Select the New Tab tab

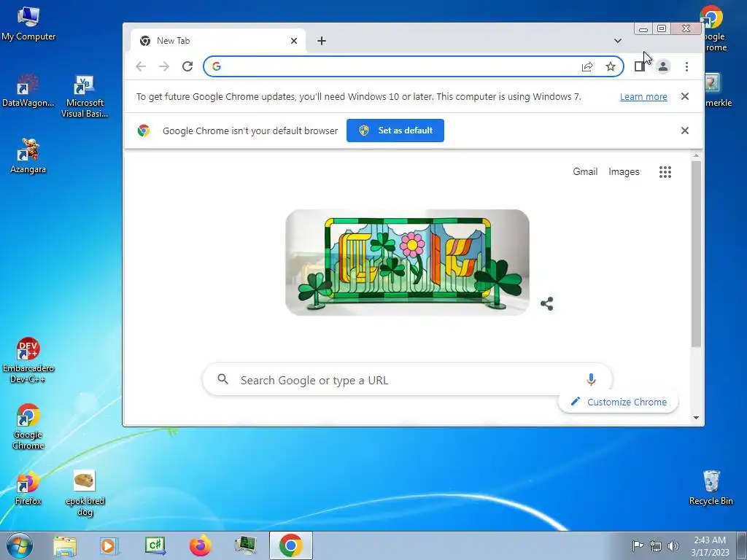coord(218,41)
